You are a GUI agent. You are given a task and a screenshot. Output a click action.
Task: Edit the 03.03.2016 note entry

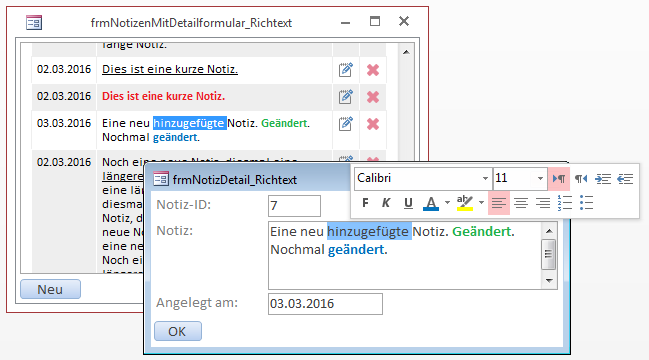[x=346, y=124]
